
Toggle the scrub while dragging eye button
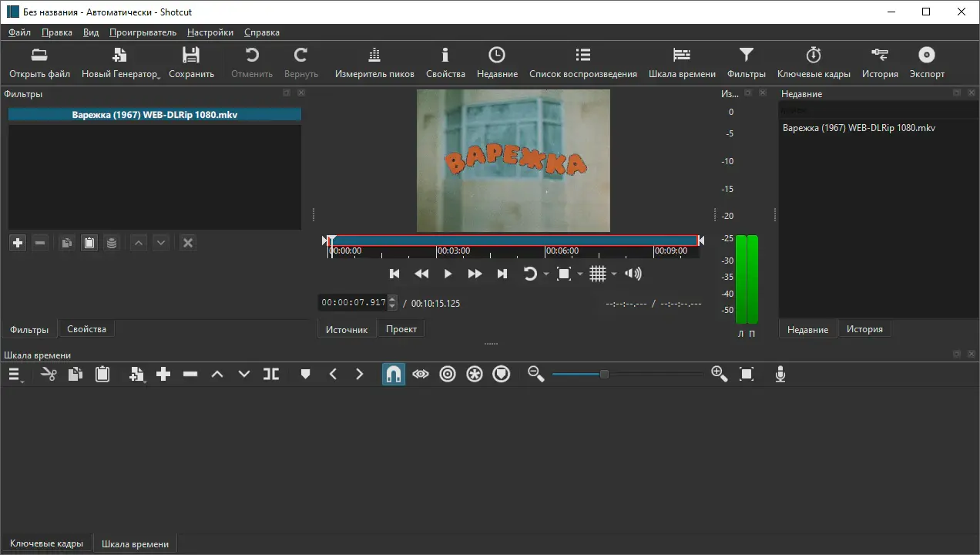(421, 375)
